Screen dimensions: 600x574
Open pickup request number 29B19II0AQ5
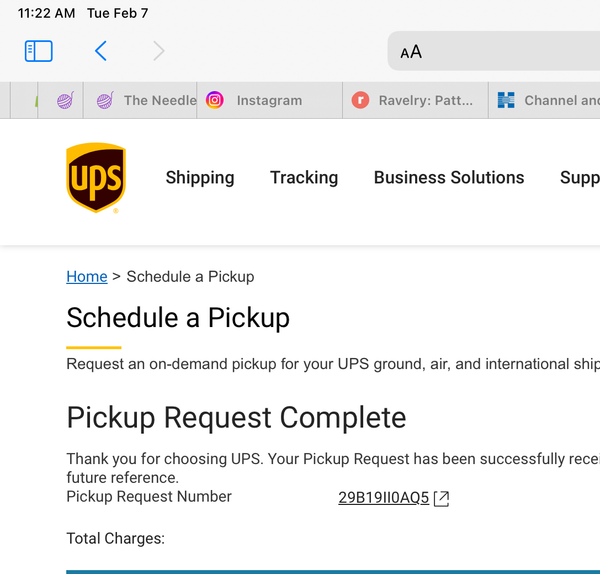[x=383, y=498]
